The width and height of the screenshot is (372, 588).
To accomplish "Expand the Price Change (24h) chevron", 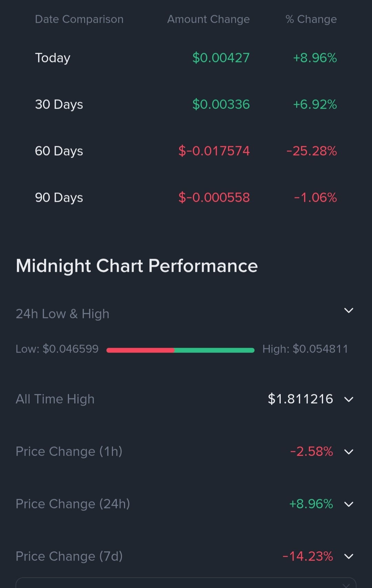I will coord(349,504).
